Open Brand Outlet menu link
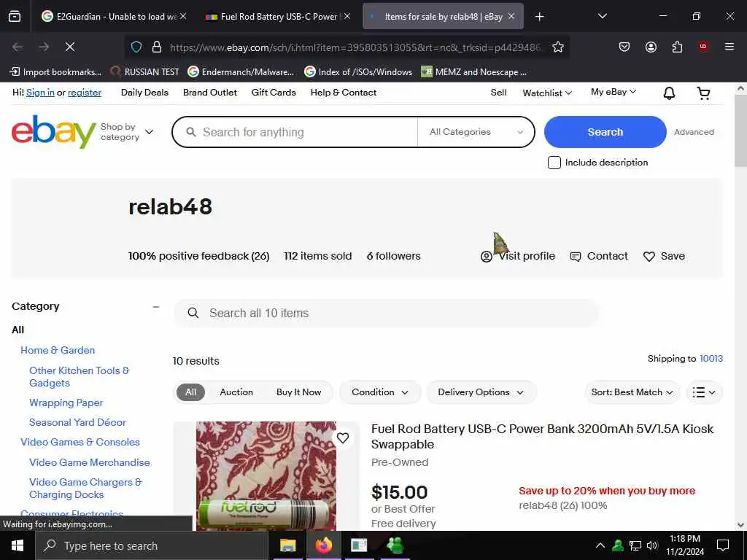 pos(209,93)
